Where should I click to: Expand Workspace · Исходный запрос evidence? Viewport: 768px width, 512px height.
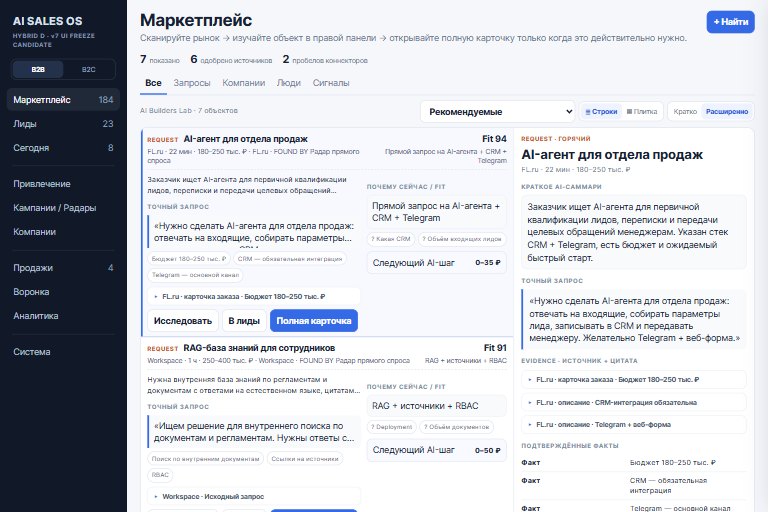[254, 496]
